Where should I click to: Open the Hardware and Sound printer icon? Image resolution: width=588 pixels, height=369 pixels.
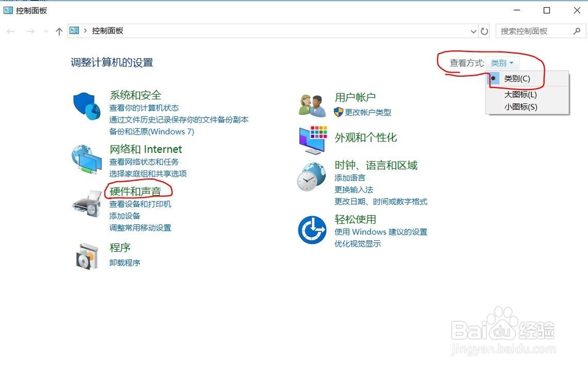click(88, 204)
